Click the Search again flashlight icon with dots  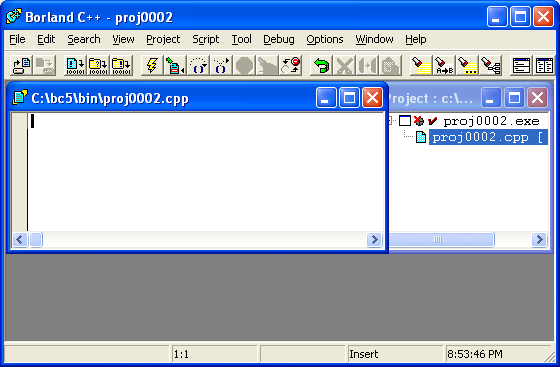(467, 65)
